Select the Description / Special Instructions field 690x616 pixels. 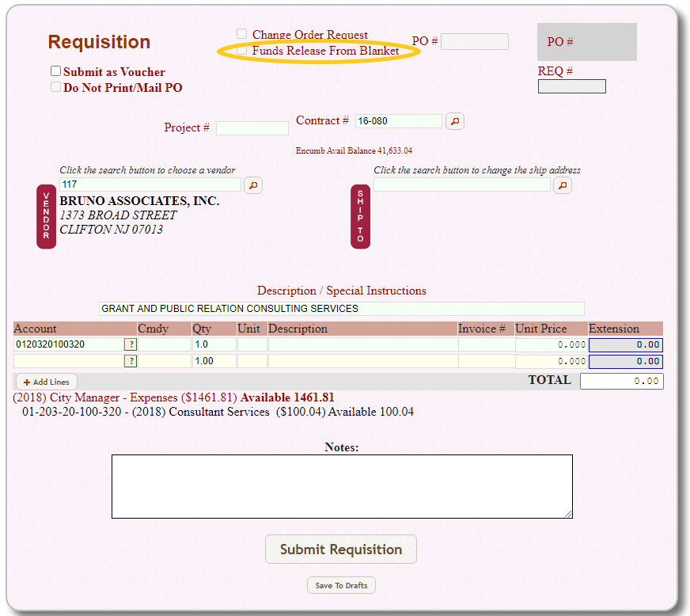click(x=340, y=308)
